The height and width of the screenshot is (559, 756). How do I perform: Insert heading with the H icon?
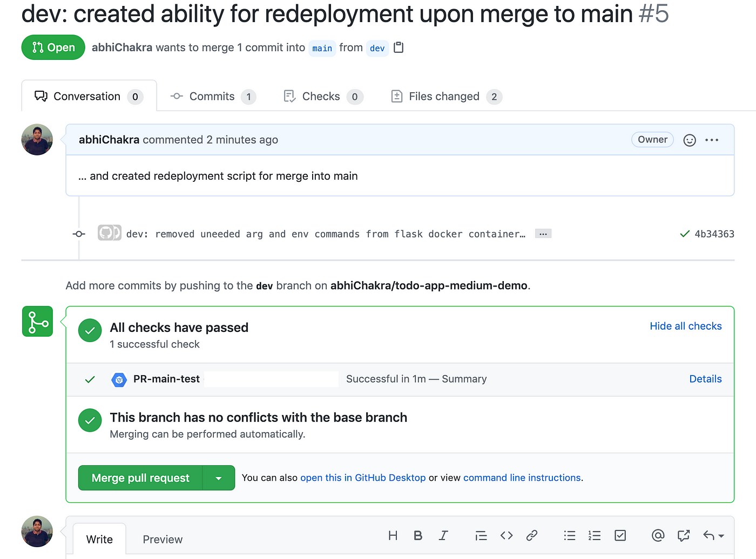(x=393, y=535)
